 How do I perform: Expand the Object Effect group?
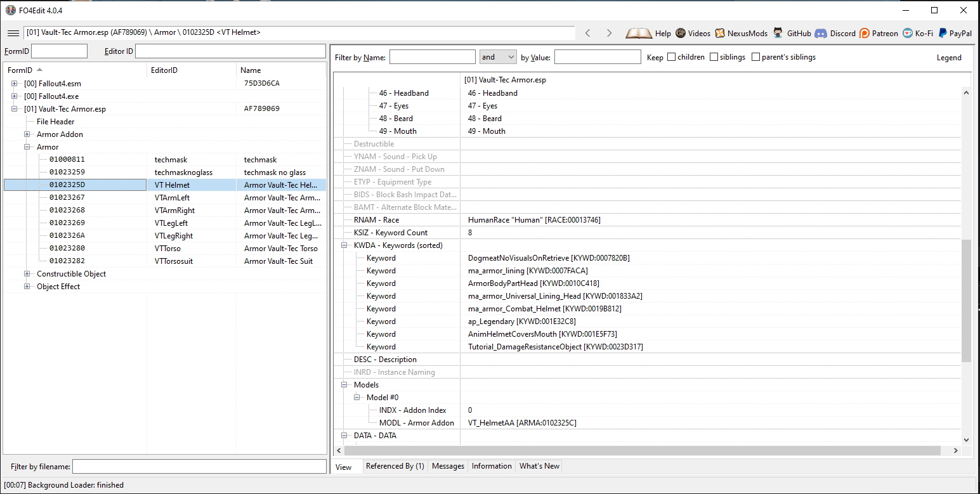[27, 287]
